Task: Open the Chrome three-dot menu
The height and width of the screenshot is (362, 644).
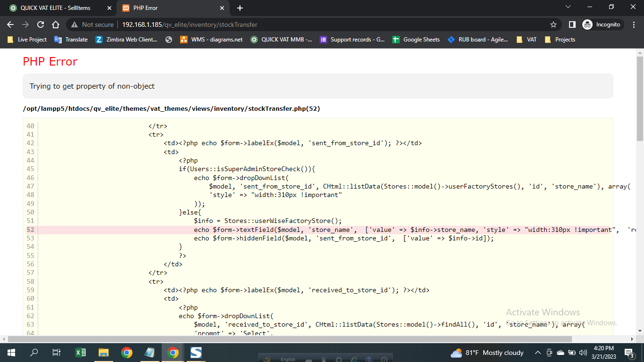Action: pyautogui.click(x=633, y=25)
